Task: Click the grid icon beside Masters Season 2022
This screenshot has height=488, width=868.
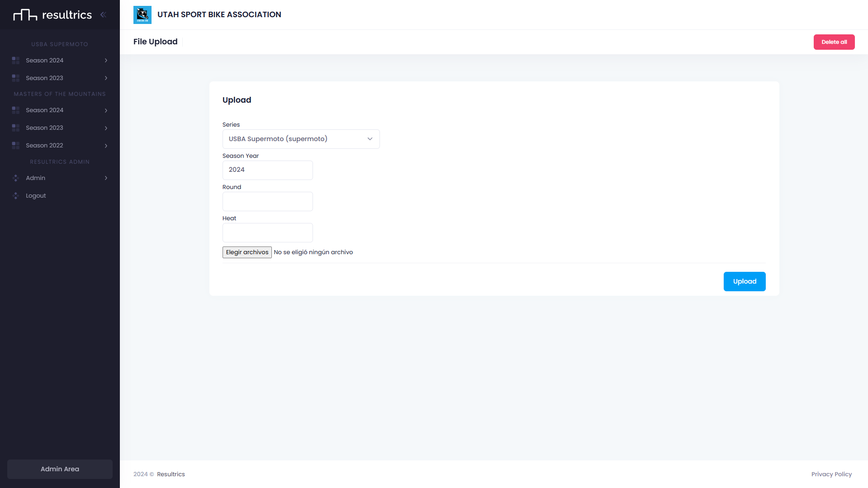Action: (x=16, y=146)
